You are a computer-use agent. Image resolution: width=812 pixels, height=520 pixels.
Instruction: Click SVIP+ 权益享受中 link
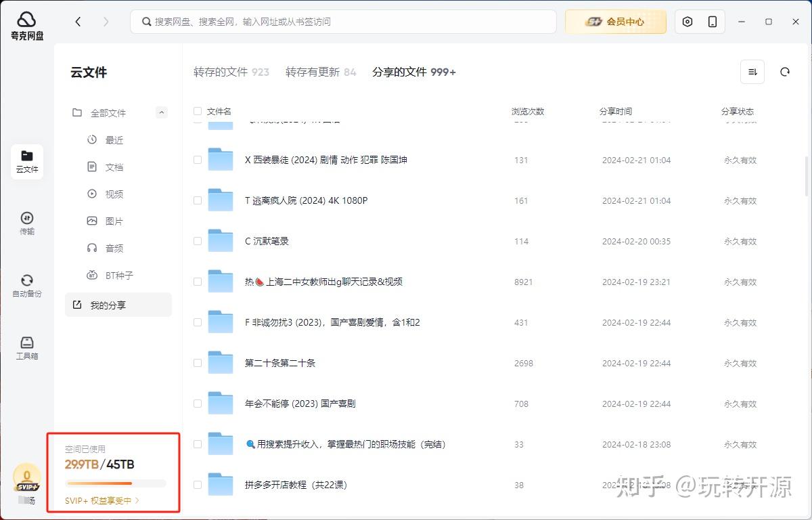click(x=102, y=500)
